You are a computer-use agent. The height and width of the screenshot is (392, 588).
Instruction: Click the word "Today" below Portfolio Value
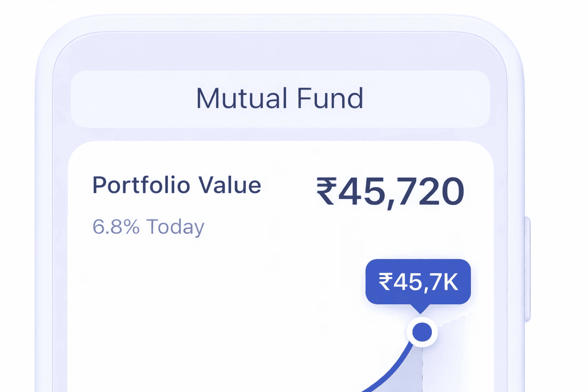coord(175,227)
